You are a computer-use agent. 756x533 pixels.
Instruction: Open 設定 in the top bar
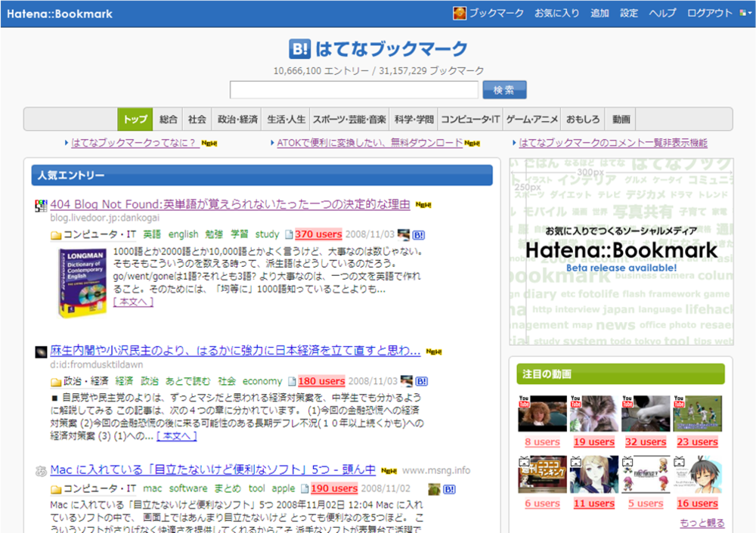click(629, 13)
